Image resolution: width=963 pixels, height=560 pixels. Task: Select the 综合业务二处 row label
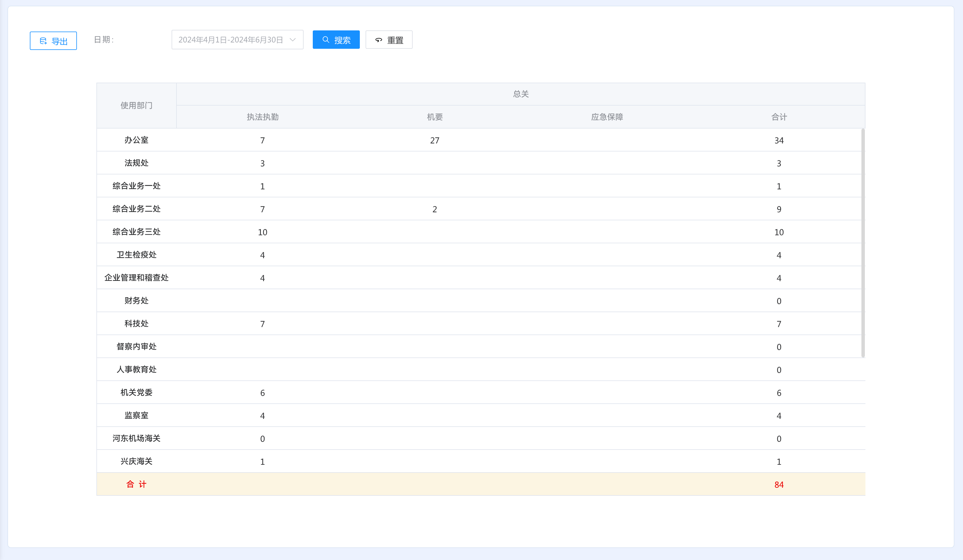click(x=136, y=209)
